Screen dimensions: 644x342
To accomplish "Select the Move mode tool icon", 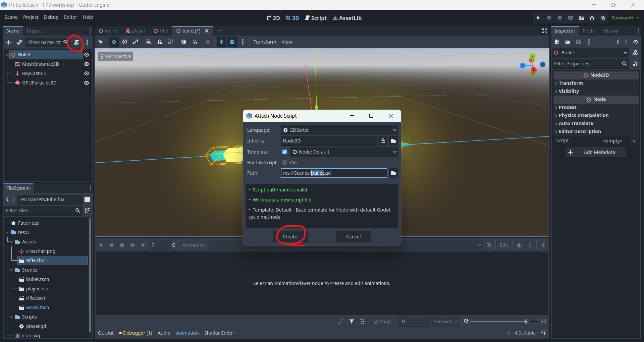I will pos(114,42).
